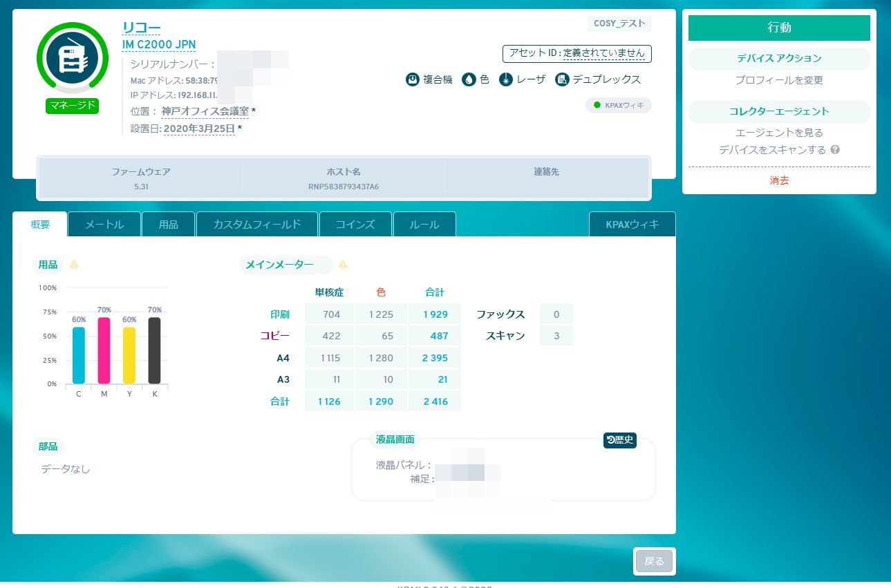
Task: Click the 部品 section label
Action: (x=48, y=446)
